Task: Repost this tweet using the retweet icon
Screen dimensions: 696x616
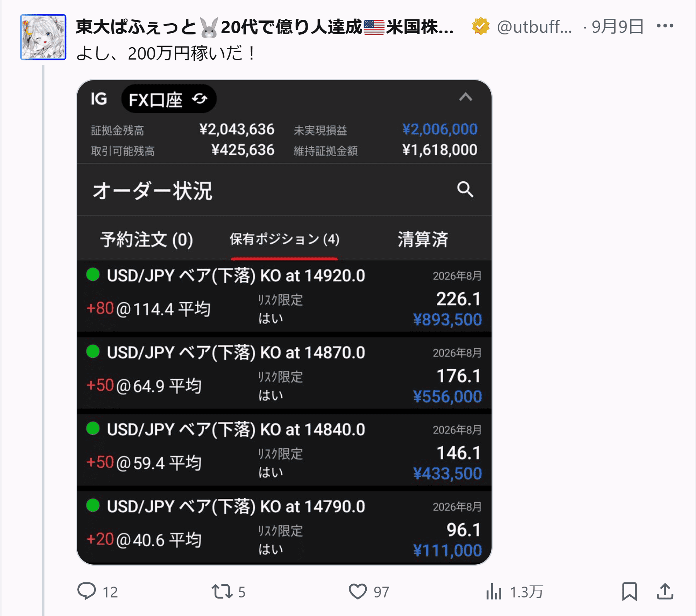Action: [222, 592]
